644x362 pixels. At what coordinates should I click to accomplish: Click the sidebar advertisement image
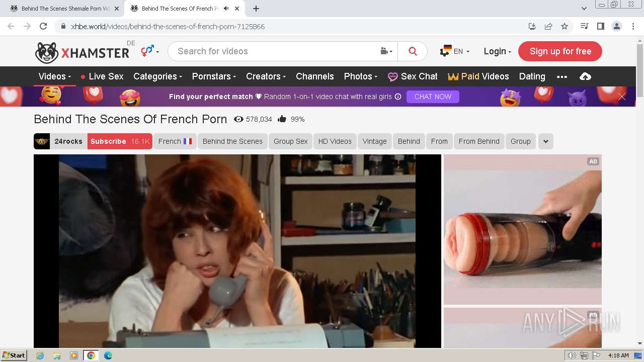click(x=522, y=229)
